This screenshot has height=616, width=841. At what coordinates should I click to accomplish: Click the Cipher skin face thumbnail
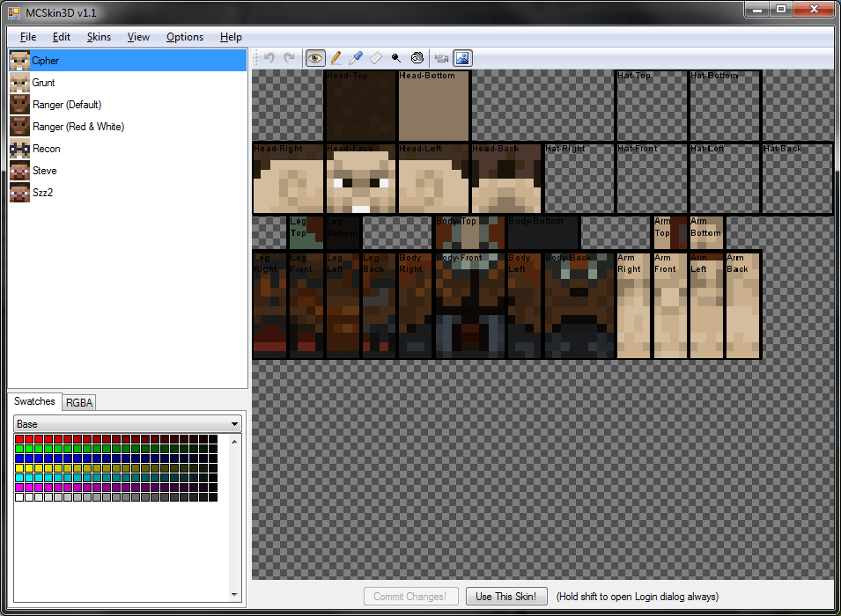(19, 61)
